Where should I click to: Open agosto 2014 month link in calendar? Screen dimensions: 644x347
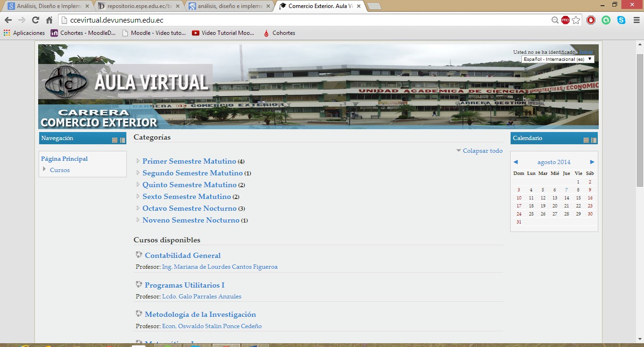click(x=554, y=162)
